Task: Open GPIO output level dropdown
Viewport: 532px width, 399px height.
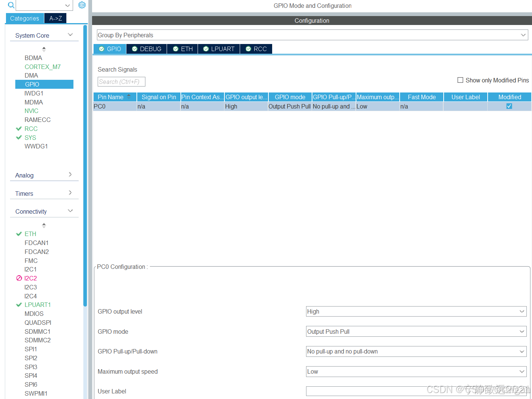Action: (522, 311)
